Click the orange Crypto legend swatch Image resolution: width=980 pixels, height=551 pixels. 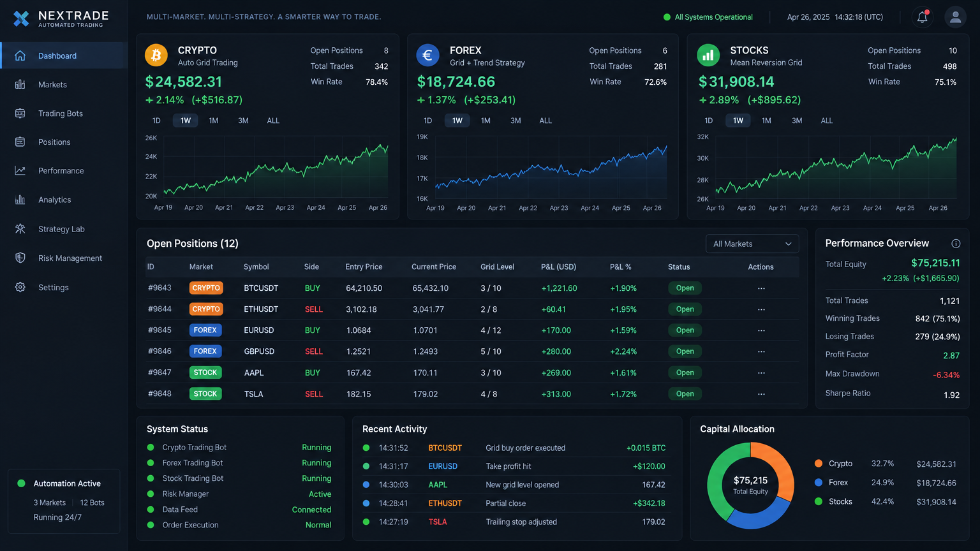819,464
